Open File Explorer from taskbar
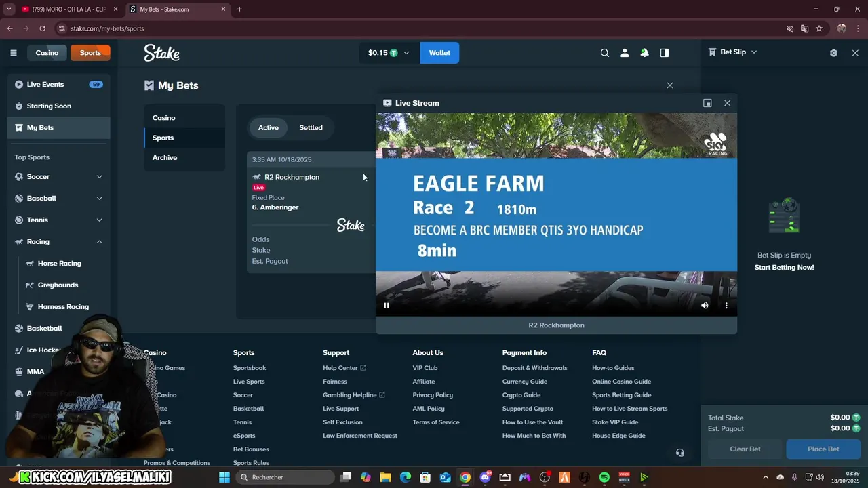 (385, 477)
